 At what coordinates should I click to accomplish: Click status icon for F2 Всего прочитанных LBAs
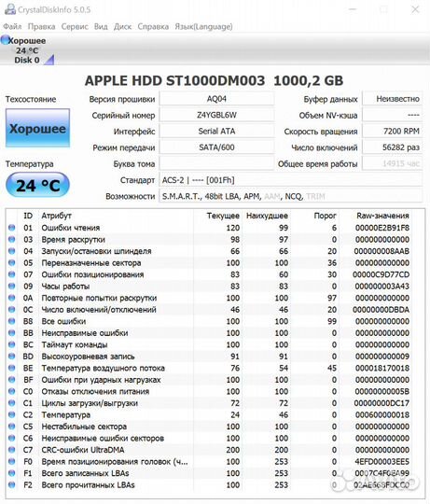click(12, 484)
